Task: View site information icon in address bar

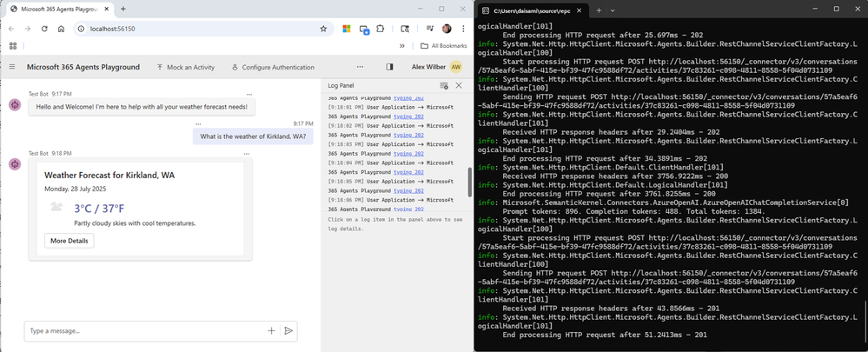Action: pyautogui.click(x=81, y=29)
